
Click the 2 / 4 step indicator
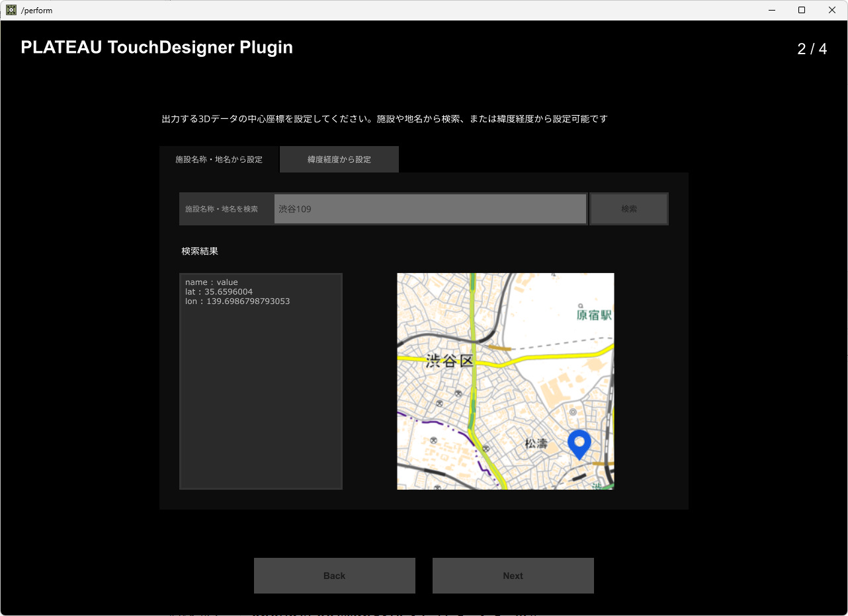coord(812,49)
